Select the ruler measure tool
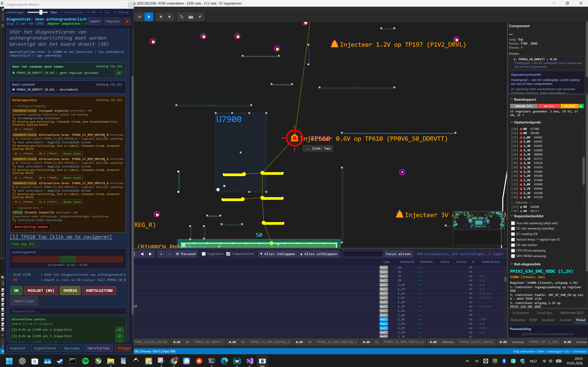Image resolution: width=588 pixels, height=367 pixels. tap(181, 17)
